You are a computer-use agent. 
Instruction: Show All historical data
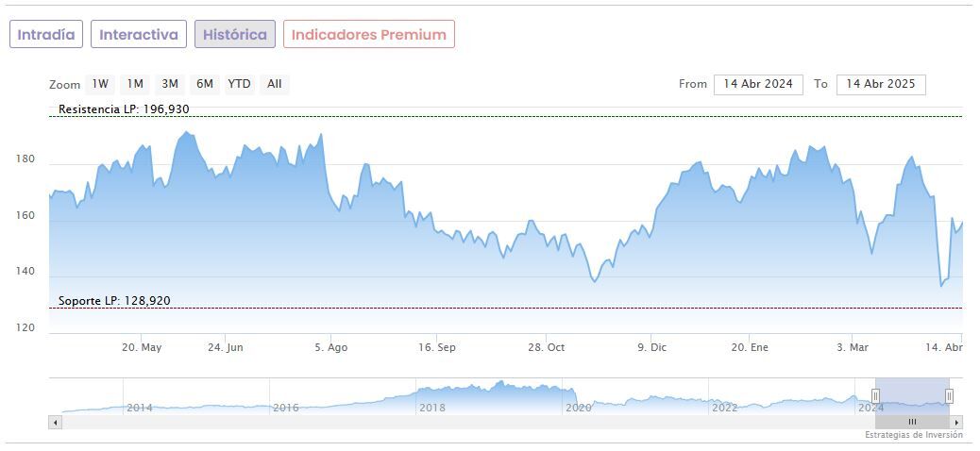pyautogui.click(x=275, y=84)
